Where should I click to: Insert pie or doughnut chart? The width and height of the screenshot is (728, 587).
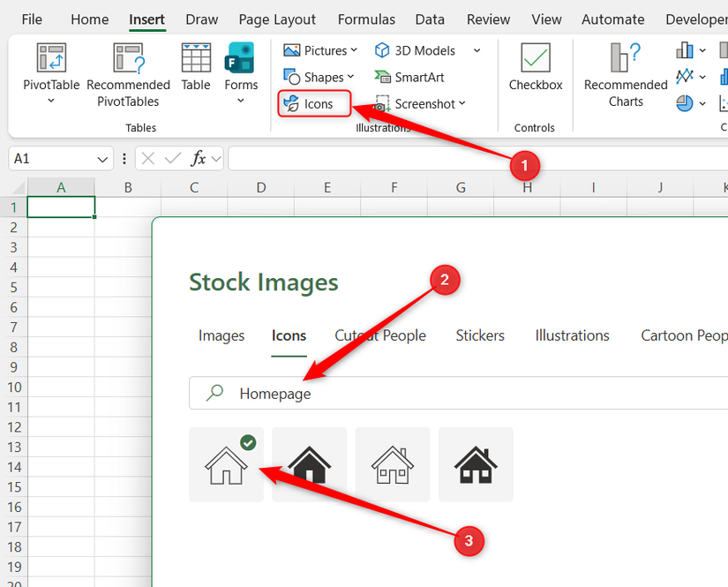[685, 103]
